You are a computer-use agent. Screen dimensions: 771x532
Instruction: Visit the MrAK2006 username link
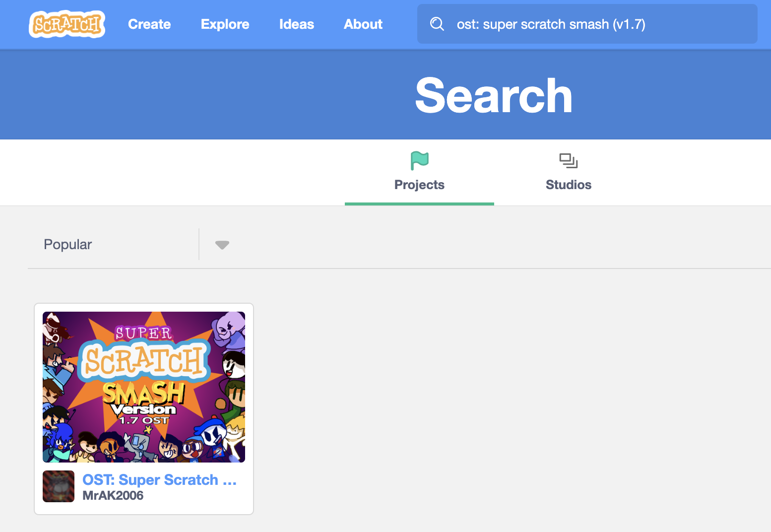[113, 495]
